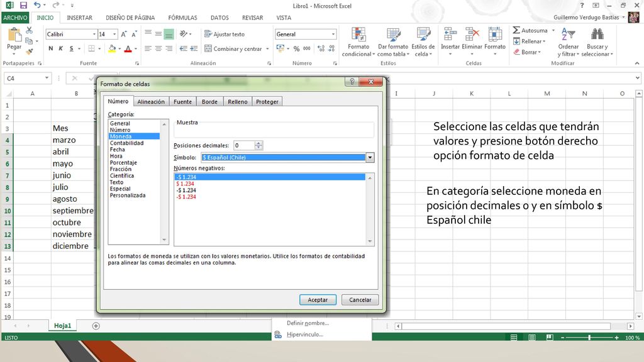
Task: Click the Borrar eraser icon
Action: 517,52
